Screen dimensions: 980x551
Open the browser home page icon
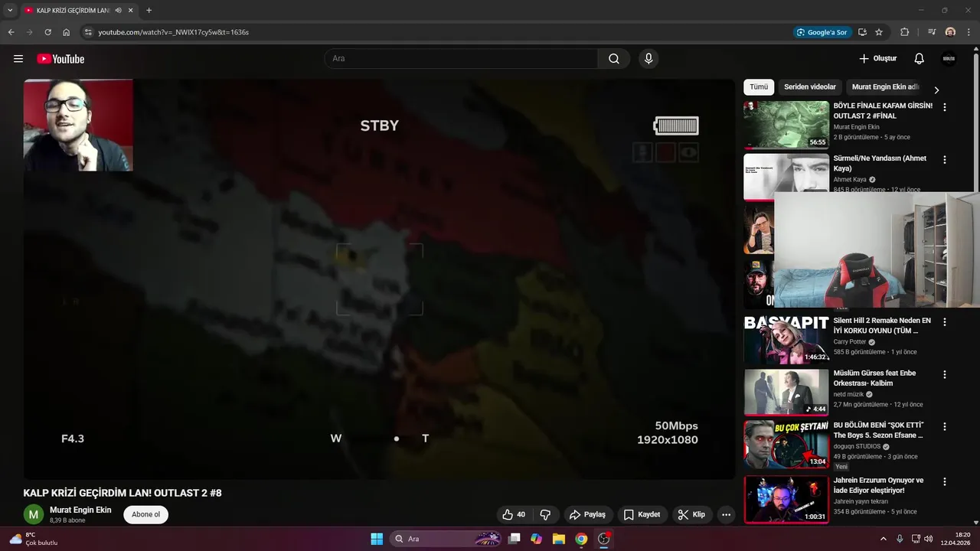(x=67, y=32)
